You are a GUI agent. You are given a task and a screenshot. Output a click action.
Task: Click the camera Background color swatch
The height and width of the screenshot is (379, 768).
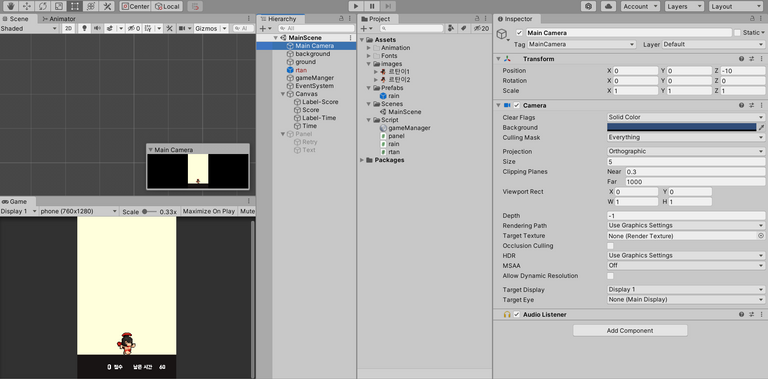[x=681, y=127]
